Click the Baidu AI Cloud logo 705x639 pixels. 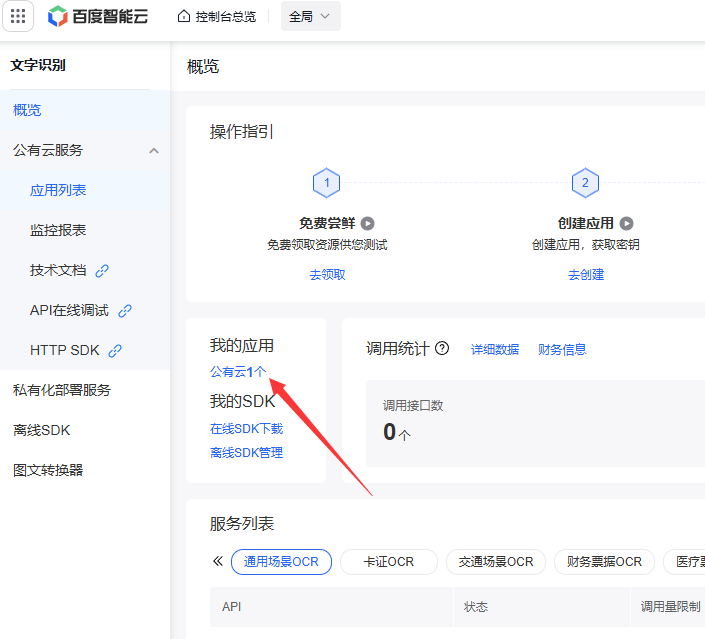tap(98, 16)
